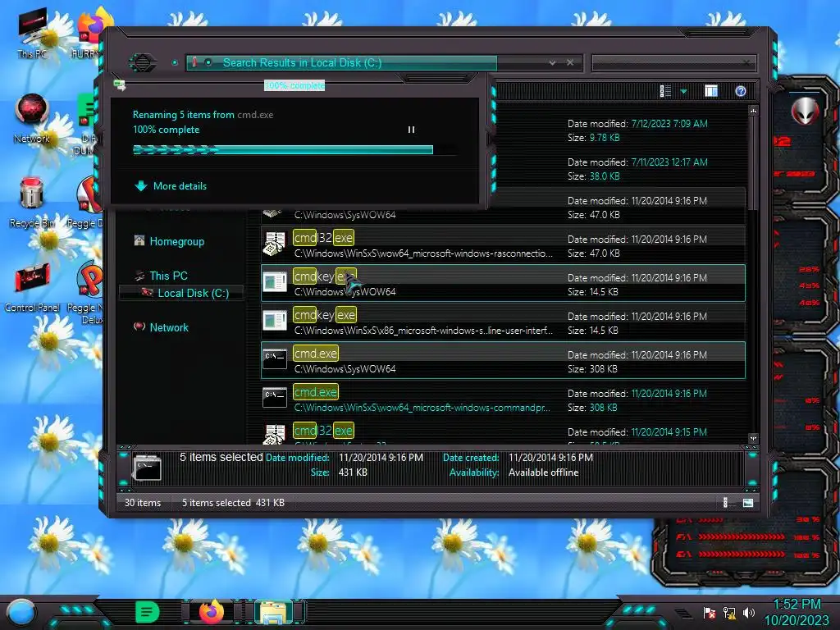Open Recycle Bin desktop icon
Screen dimensions: 840x630
32,203
